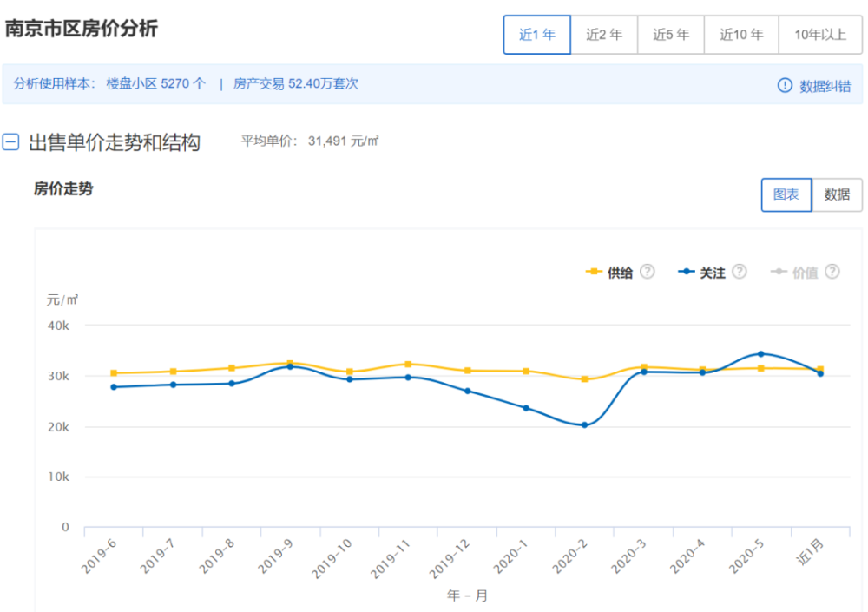Click the help icon next to 供给

(x=648, y=272)
